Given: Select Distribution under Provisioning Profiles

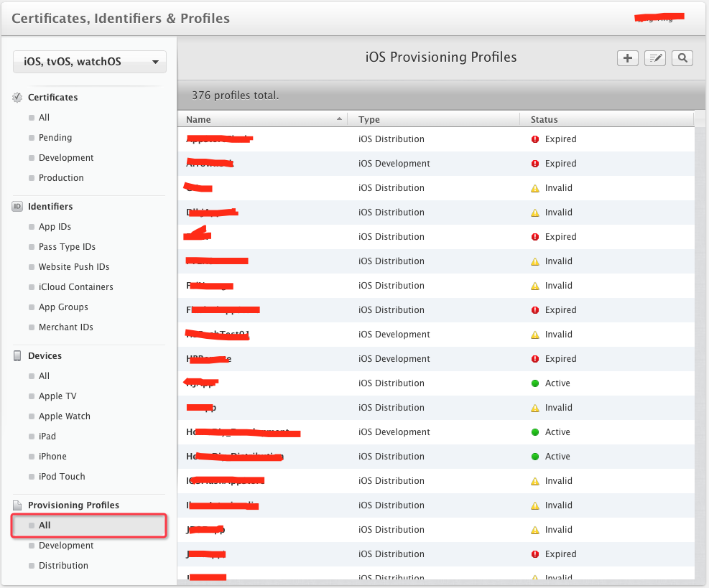Looking at the screenshot, I should [x=63, y=566].
